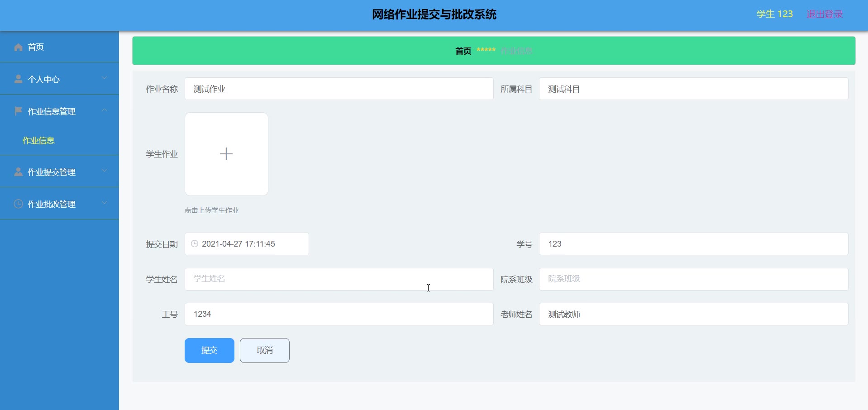The width and height of the screenshot is (868, 410).
Task: Expand the 作业批改管理 chevron
Action: (x=105, y=203)
